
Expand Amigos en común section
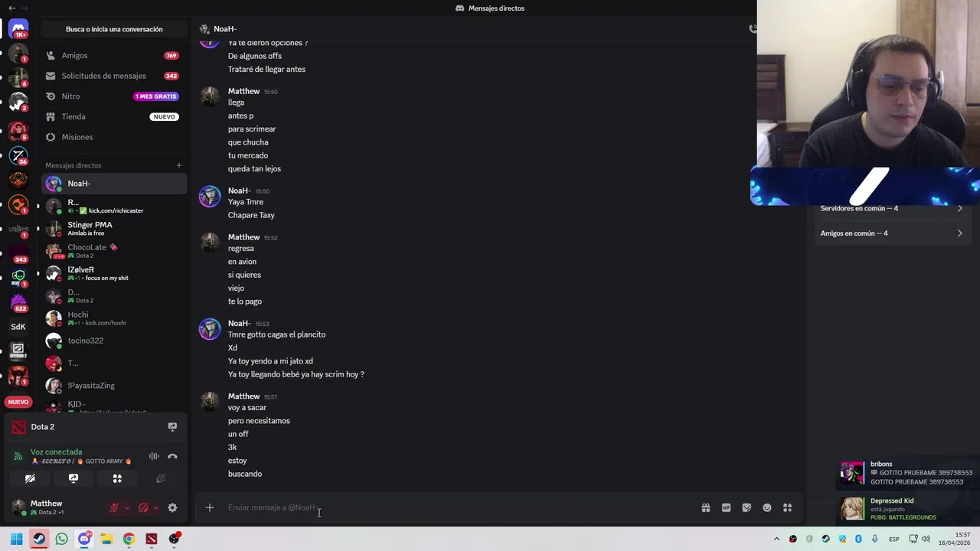coord(891,233)
